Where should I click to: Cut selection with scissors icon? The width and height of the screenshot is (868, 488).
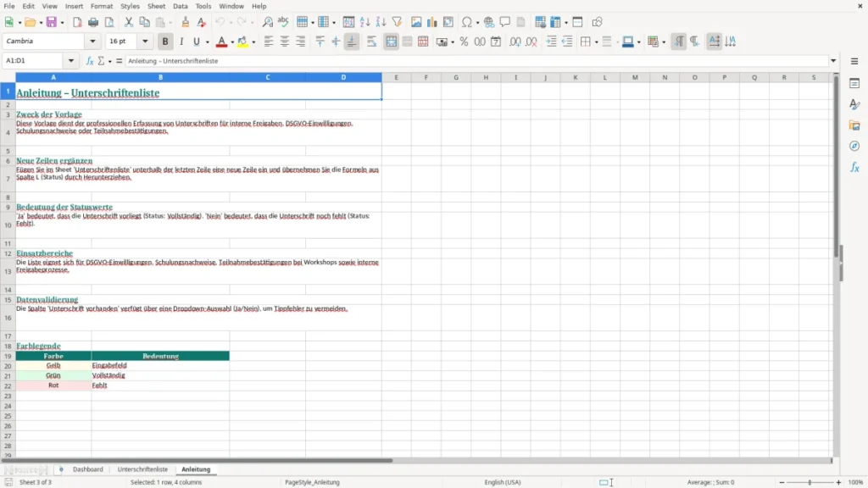[x=129, y=22]
